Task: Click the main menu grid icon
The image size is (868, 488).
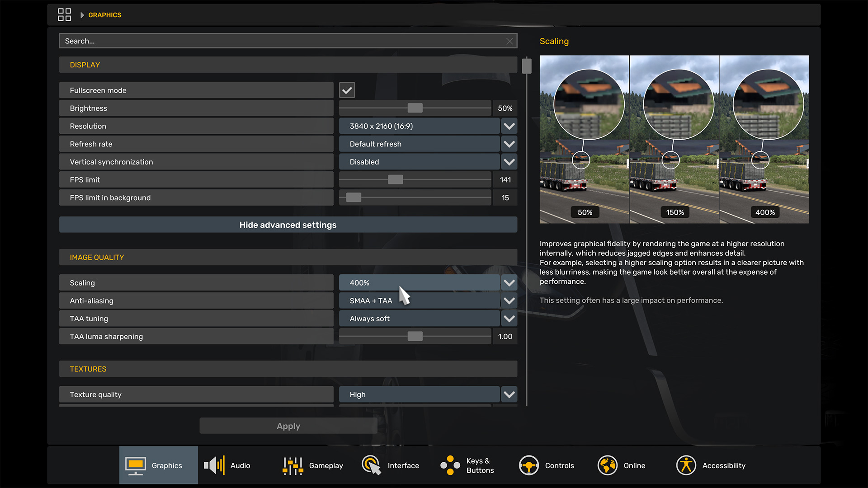Action: [x=64, y=14]
